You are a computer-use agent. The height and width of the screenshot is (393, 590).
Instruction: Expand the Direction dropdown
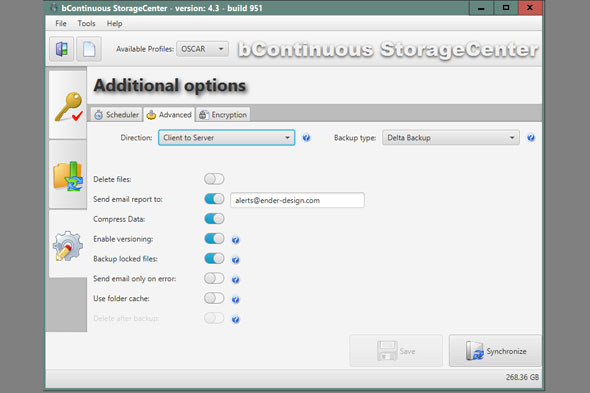pos(227,138)
